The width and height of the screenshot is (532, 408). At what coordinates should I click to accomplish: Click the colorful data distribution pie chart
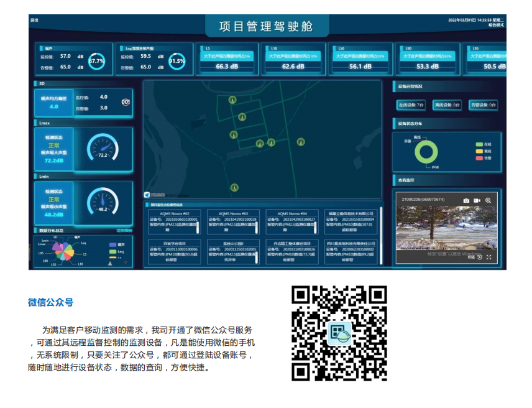[63, 251]
